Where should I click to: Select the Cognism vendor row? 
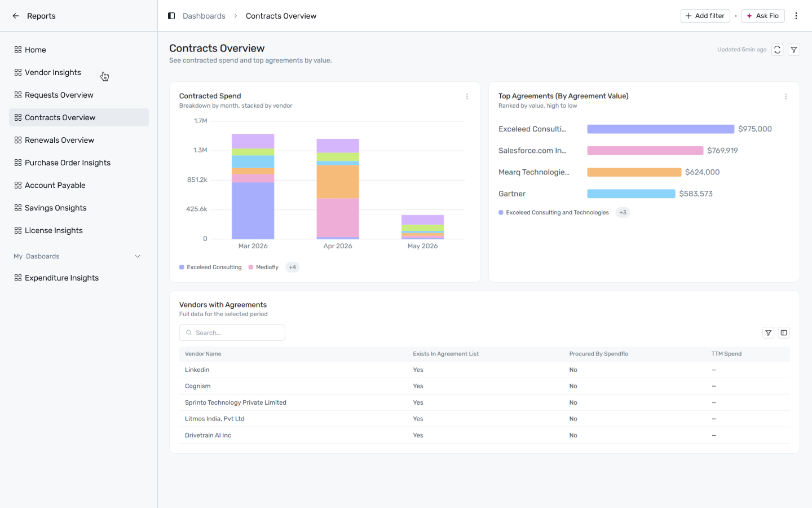(484, 386)
